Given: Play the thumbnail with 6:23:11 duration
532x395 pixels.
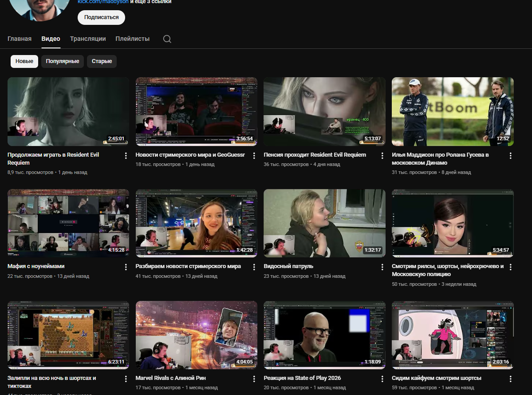Looking at the screenshot, I should pos(68,335).
